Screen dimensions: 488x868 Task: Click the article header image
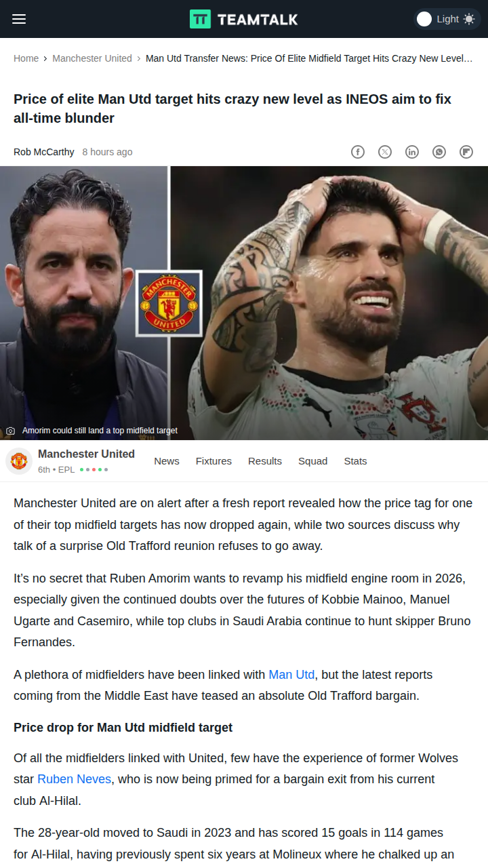click(244, 303)
